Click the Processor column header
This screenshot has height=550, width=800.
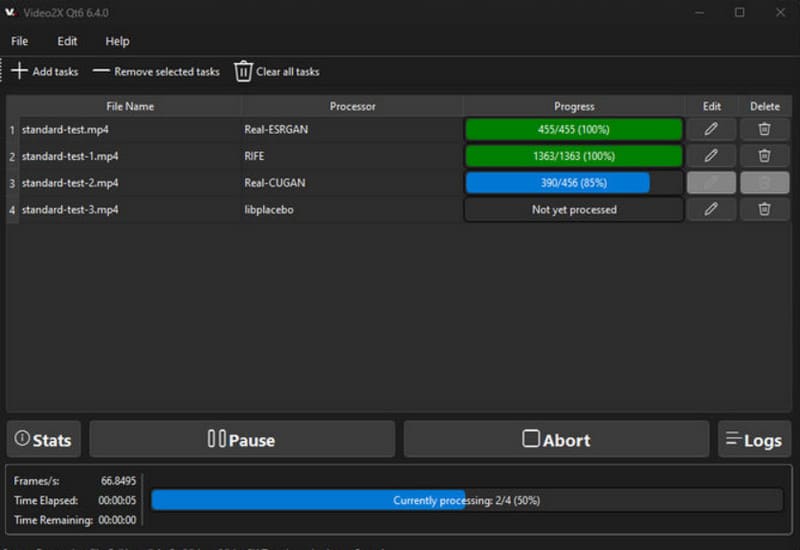tap(351, 106)
